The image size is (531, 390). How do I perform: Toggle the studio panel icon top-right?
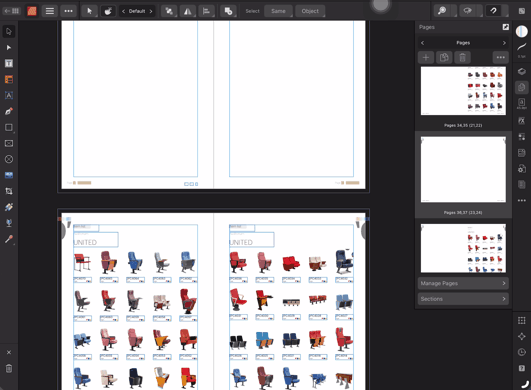coord(522,11)
